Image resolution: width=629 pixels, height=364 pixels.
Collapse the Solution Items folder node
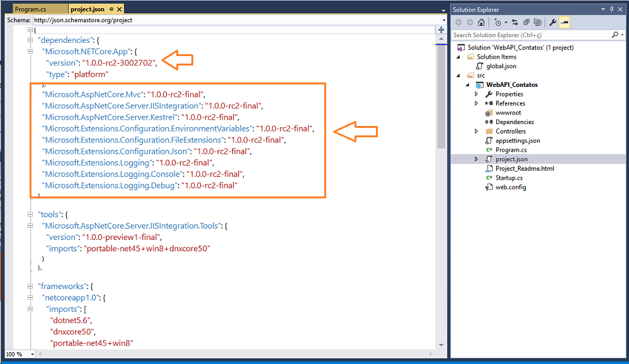click(x=458, y=57)
